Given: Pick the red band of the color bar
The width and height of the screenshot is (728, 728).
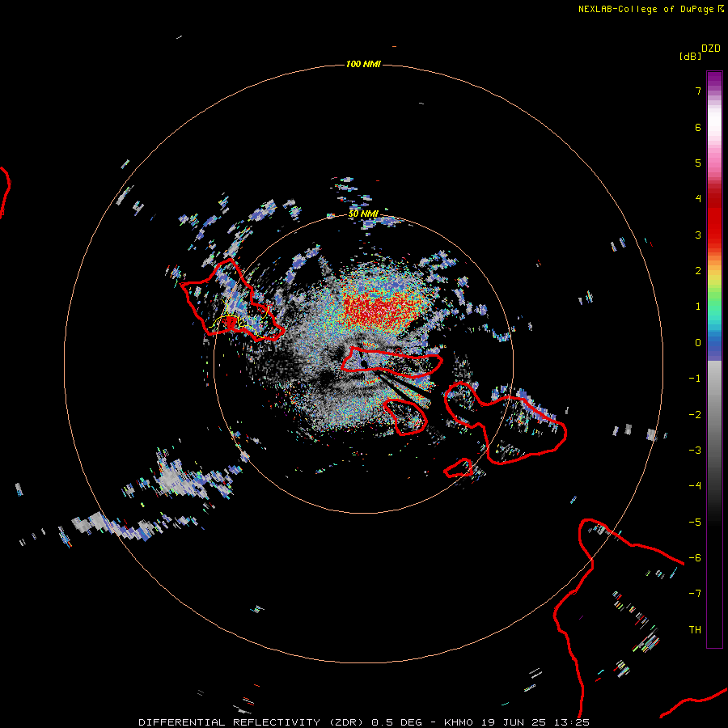Looking at the screenshot, I should click(x=714, y=218).
